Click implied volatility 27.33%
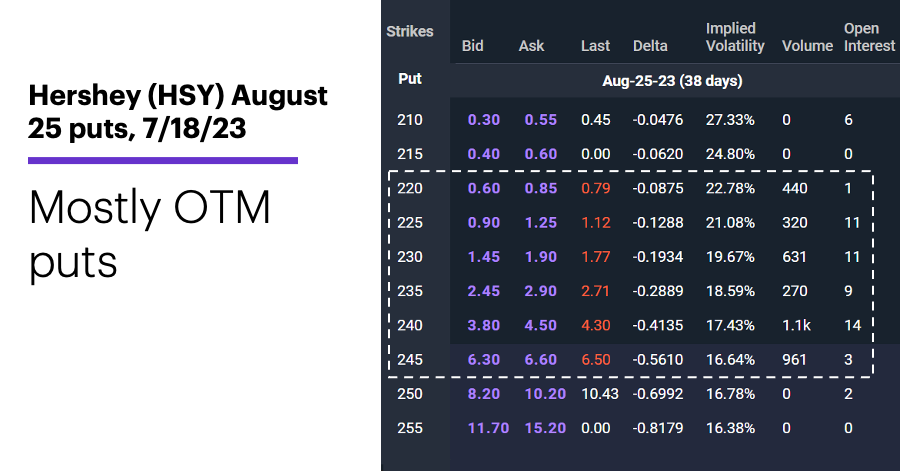This screenshot has height=471, width=900. click(x=730, y=120)
